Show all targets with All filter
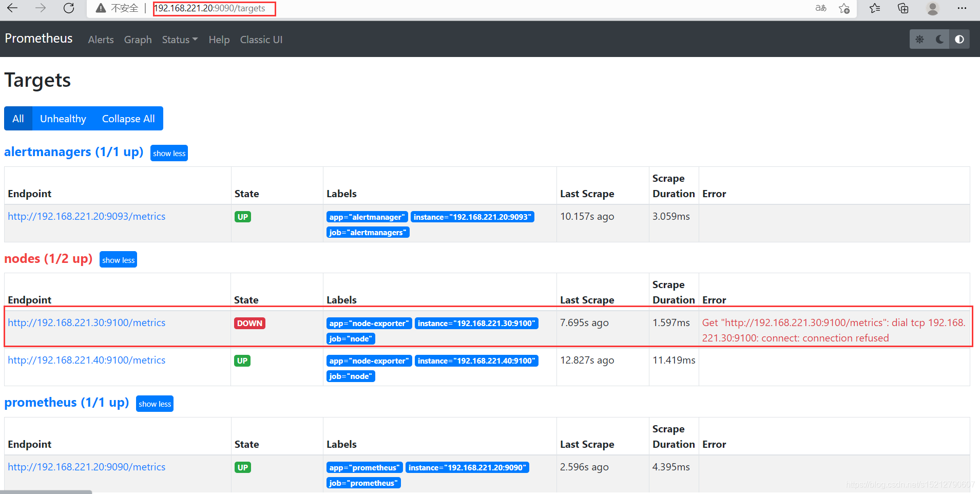The height and width of the screenshot is (494, 980). [x=18, y=119]
